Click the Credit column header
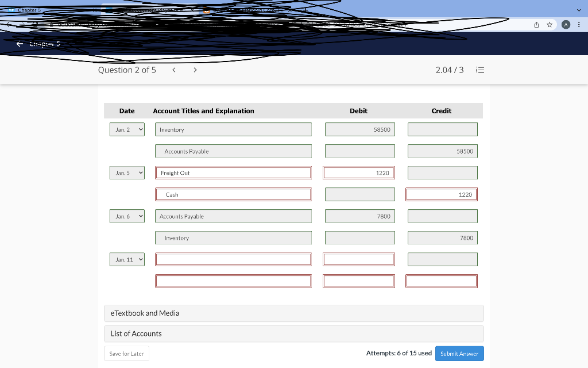This screenshot has height=368, width=588. pyautogui.click(x=442, y=111)
